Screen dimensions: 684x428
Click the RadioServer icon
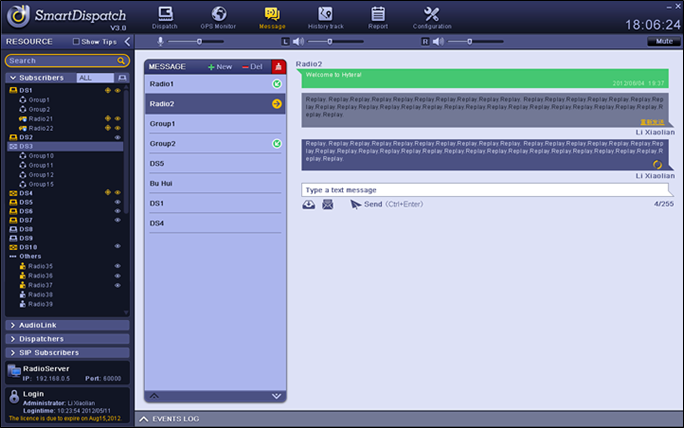(x=14, y=372)
